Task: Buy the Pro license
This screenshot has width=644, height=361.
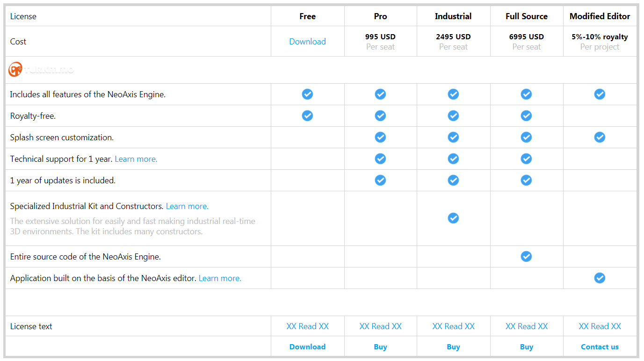Action: (380, 347)
